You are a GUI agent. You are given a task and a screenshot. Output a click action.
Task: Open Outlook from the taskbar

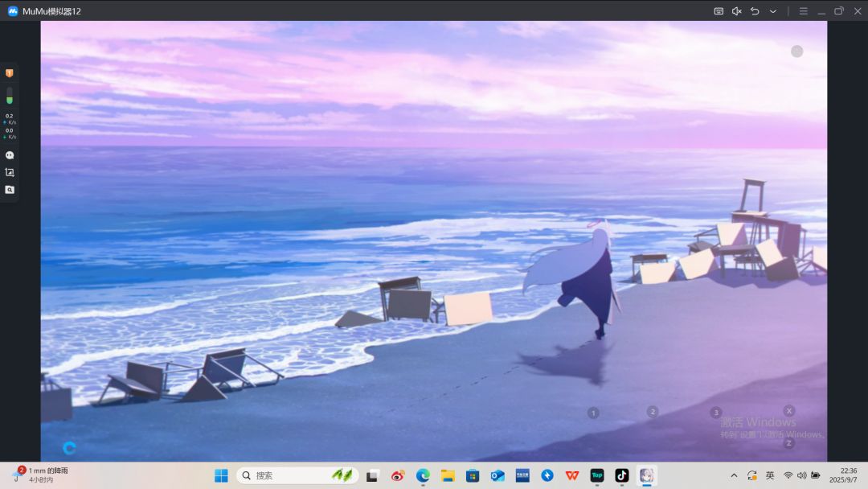pos(497,475)
